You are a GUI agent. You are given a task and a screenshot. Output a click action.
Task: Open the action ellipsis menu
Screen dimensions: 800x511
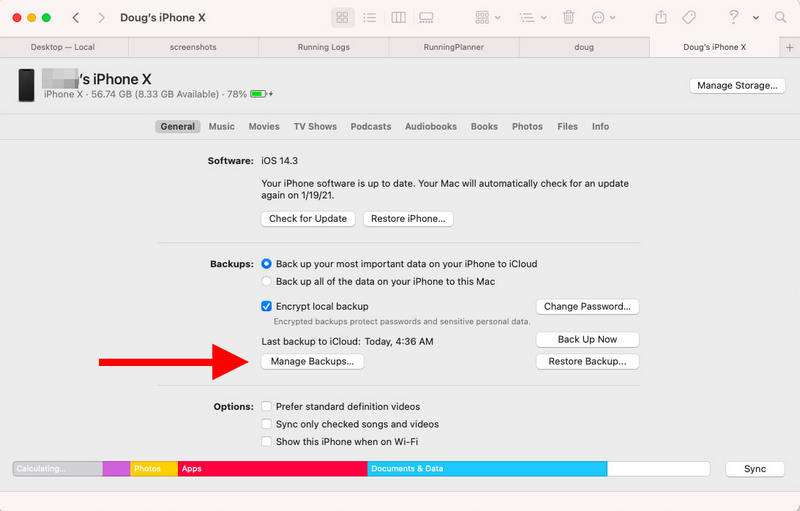(x=603, y=18)
